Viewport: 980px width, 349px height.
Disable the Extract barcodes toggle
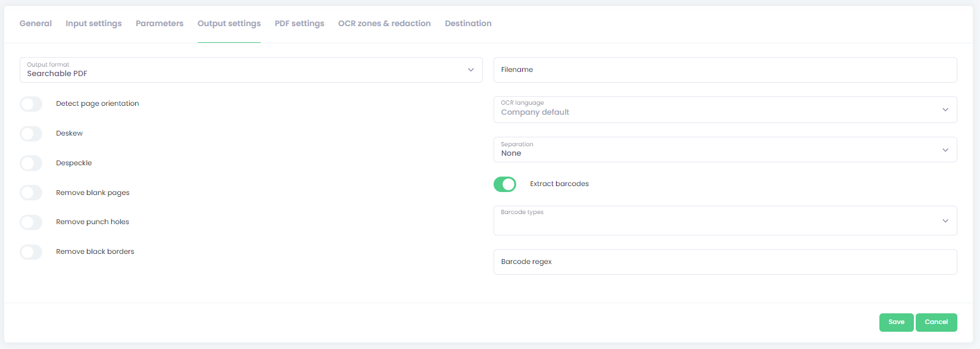[x=505, y=184]
